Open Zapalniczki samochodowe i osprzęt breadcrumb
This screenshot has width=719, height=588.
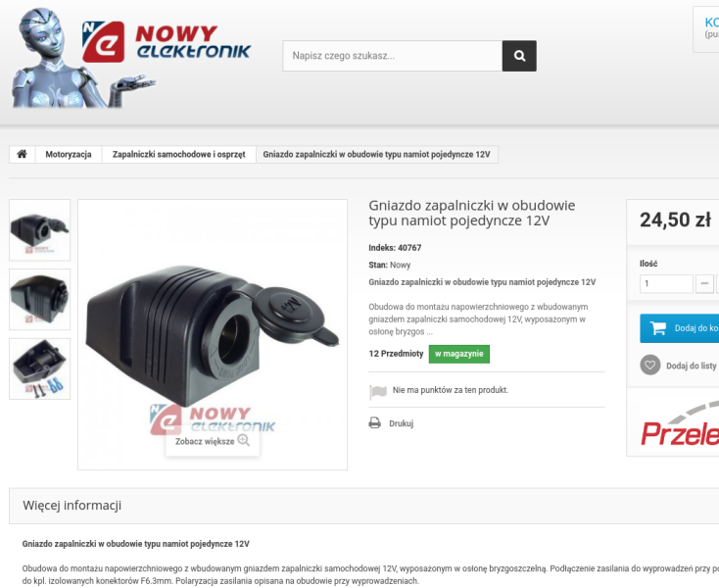click(x=179, y=155)
